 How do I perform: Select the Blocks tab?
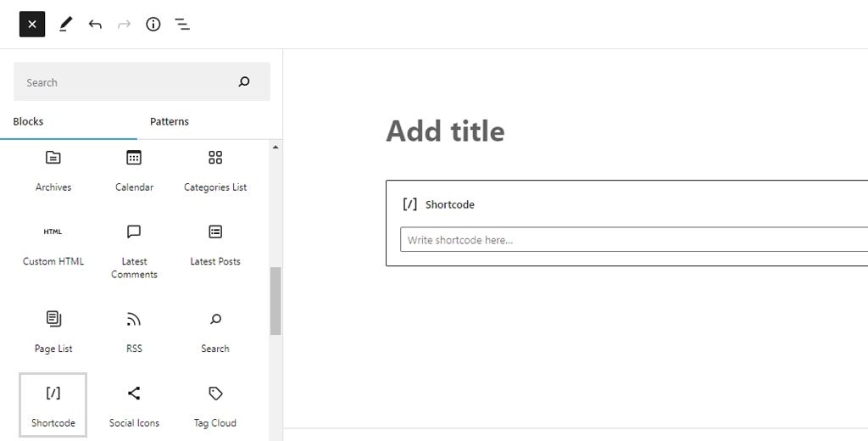coord(28,121)
